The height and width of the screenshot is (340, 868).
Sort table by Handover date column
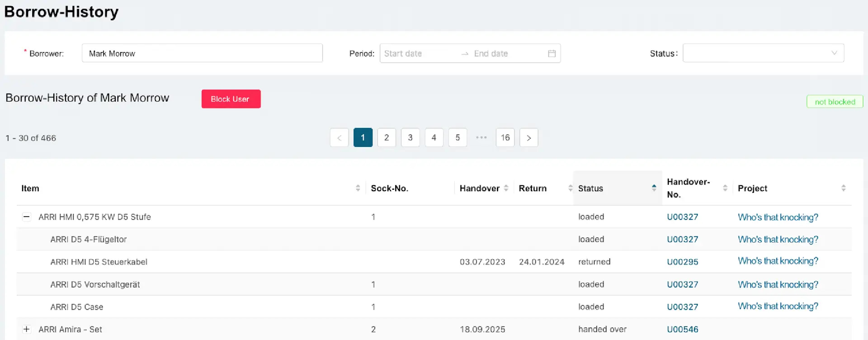pos(506,188)
